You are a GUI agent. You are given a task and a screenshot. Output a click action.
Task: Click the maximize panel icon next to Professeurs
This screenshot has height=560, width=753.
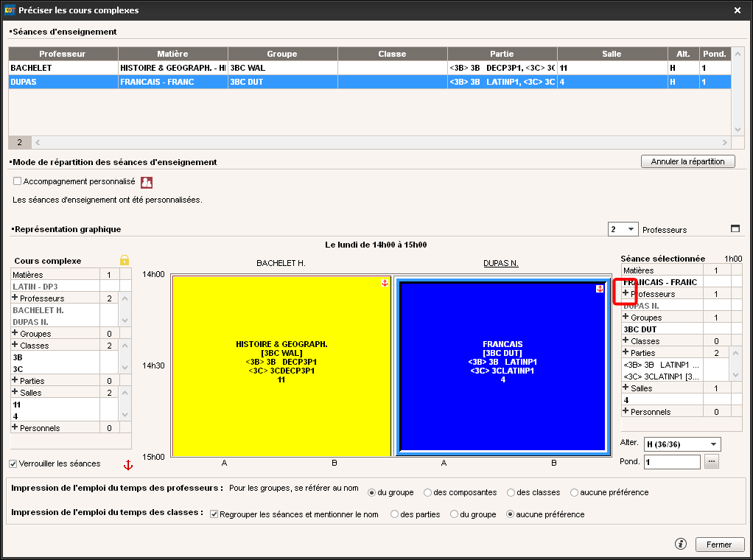[735, 229]
